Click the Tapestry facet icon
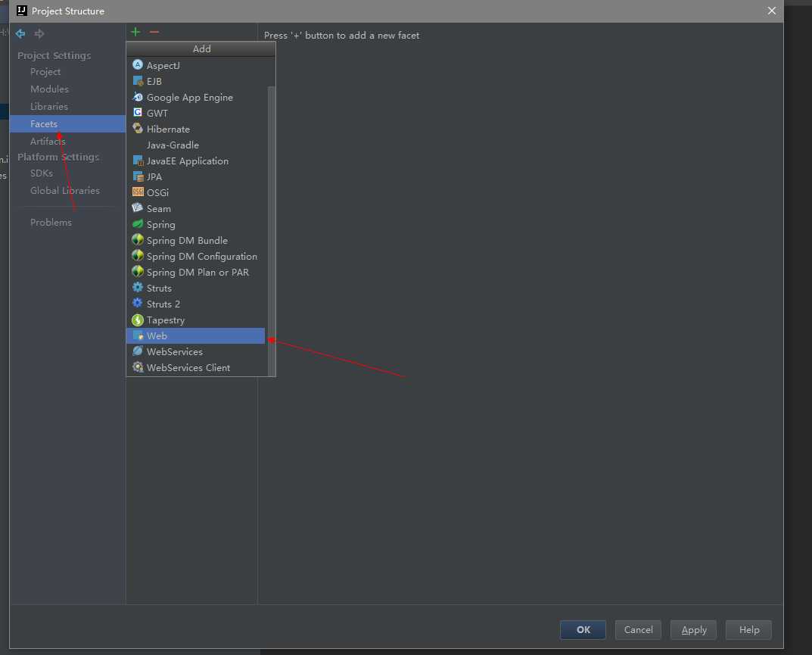The width and height of the screenshot is (812, 655). [138, 320]
